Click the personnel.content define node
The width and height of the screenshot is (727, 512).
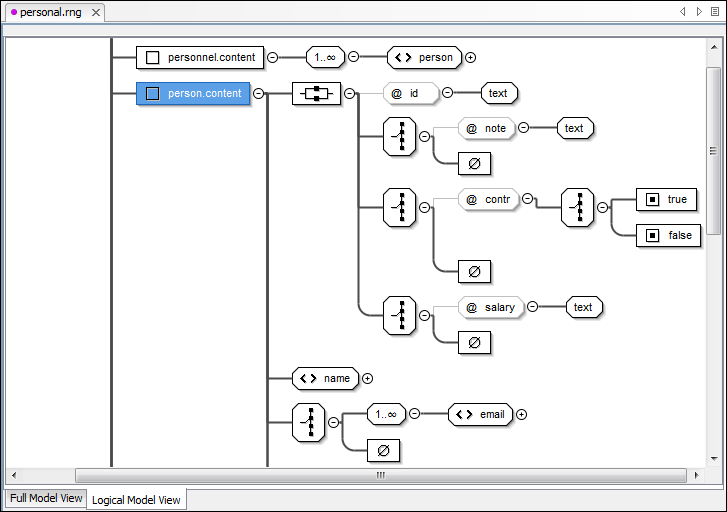click(x=201, y=58)
